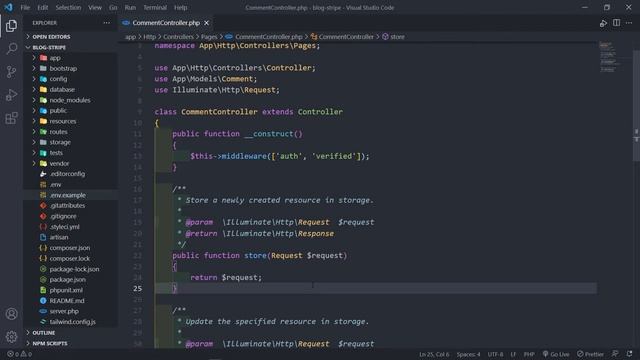640x360 pixels.
Task: Open the Accounts menu icon
Action: click(11, 314)
